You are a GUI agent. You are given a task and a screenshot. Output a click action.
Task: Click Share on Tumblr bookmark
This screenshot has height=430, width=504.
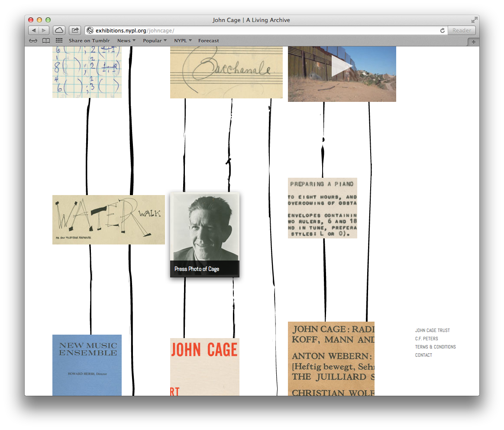[x=89, y=41]
